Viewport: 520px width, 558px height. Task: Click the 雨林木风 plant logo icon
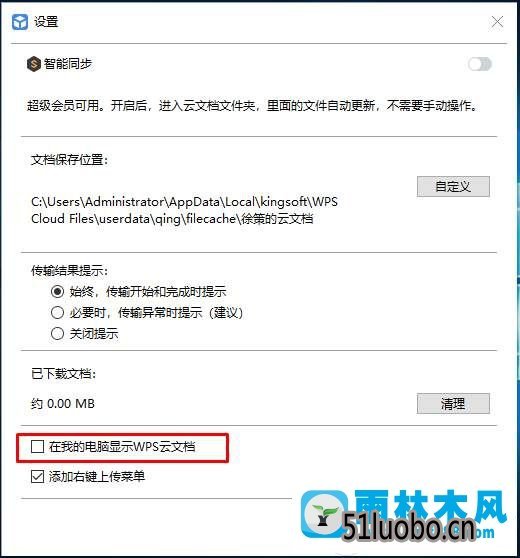324,515
